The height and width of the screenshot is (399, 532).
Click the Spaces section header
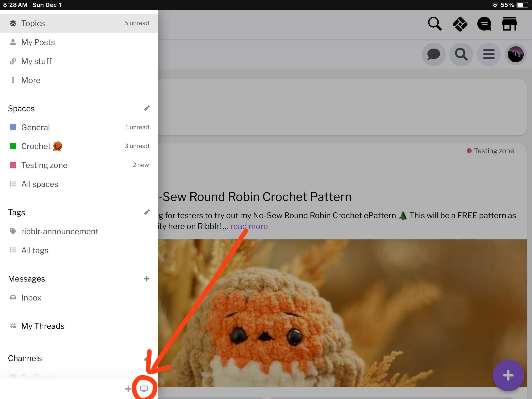coord(21,108)
